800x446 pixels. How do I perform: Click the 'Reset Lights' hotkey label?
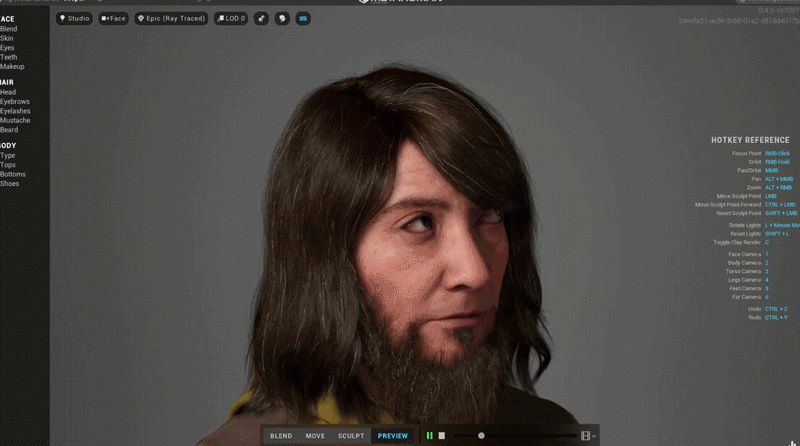[x=745, y=234]
